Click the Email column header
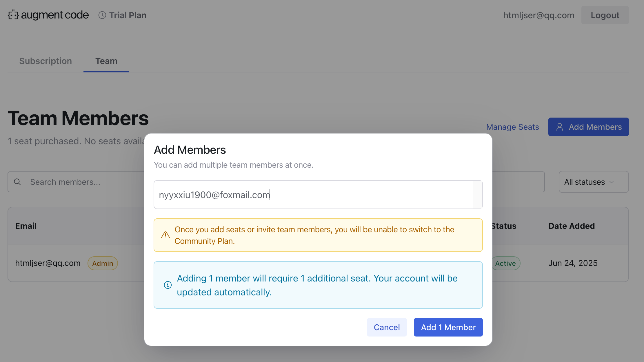The image size is (644, 362). coord(26,226)
